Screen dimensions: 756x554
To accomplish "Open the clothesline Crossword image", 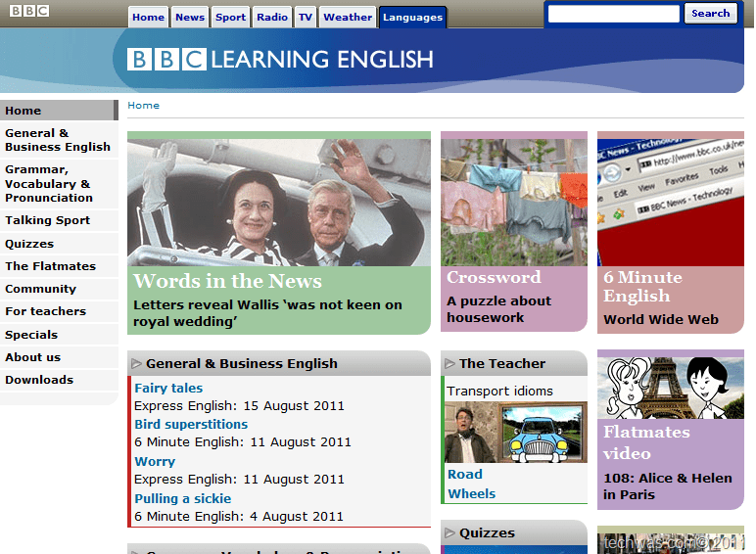I will click(514, 203).
